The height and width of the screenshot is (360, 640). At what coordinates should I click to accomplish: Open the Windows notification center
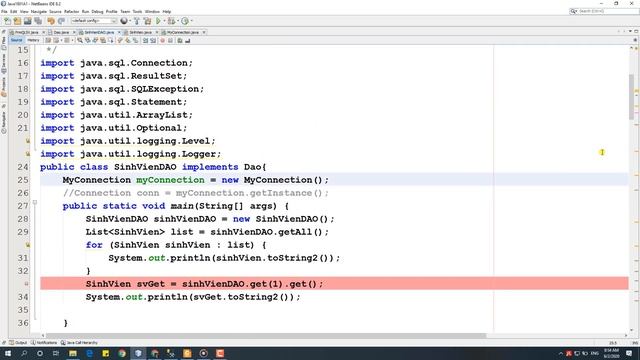[x=629, y=353]
